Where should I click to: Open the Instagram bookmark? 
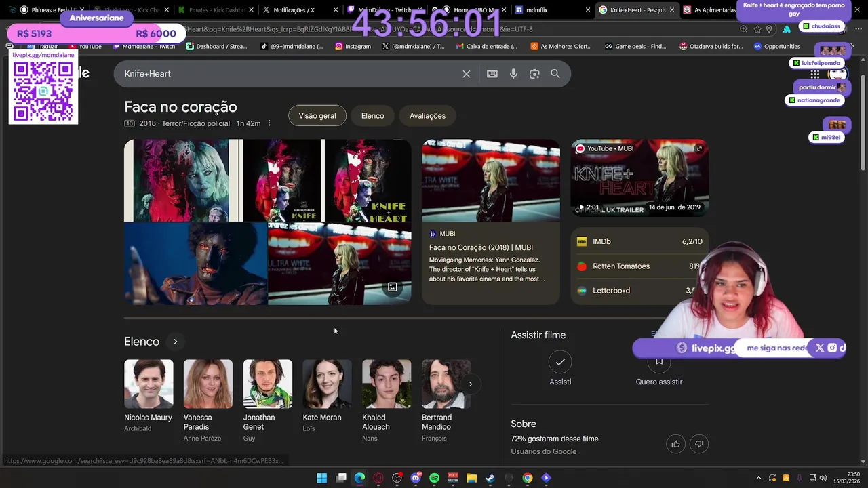click(353, 47)
